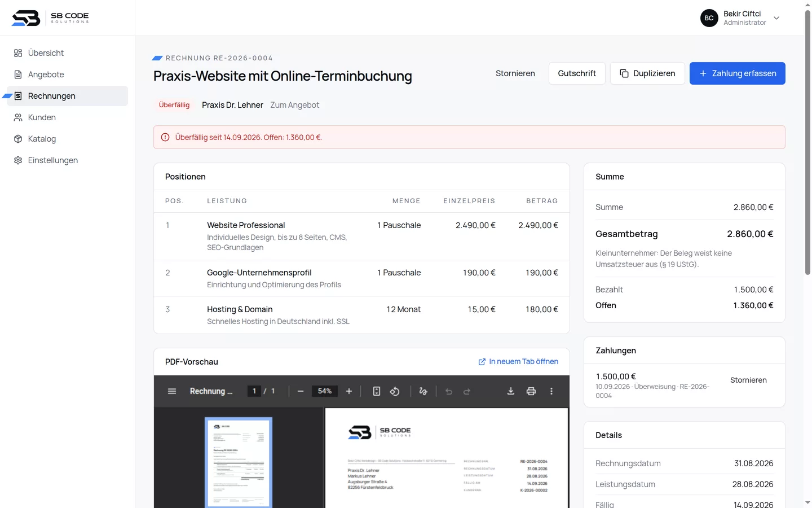Click the fit-to-page icon in the PDF toolbar
The image size is (812, 508).
coord(377,391)
